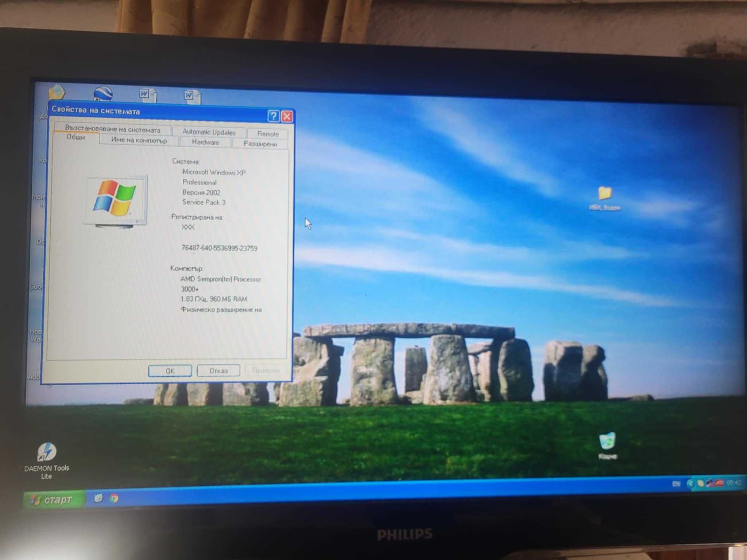Open the ИБИ, Воден desktop folder

click(605, 198)
